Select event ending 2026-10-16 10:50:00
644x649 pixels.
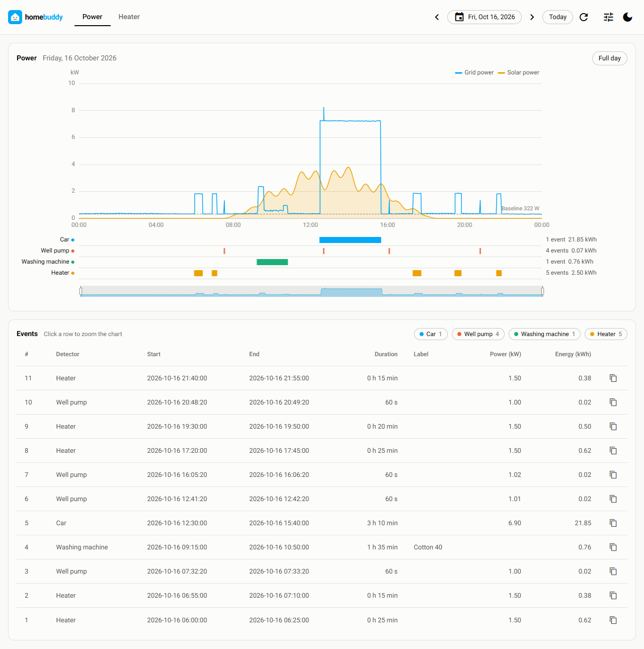(322, 547)
